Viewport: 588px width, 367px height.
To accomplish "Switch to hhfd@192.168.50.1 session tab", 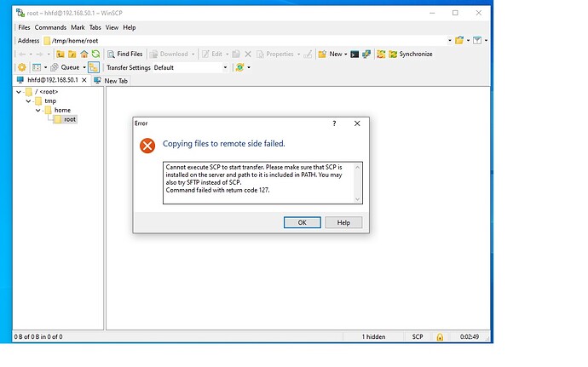I will pos(53,80).
